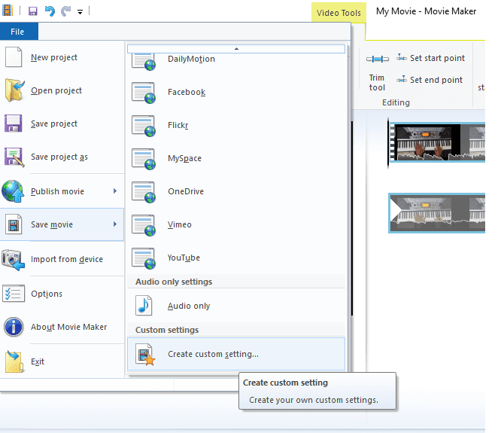Click the Vimeo web page icon
The height and width of the screenshot is (433, 504).
click(144, 225)
